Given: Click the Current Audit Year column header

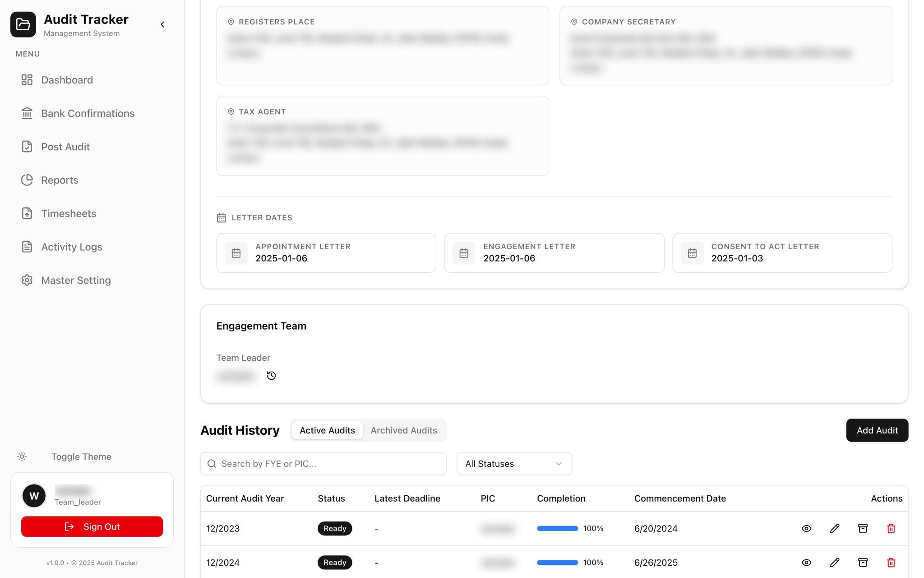Looking at the screenshot, I should [x=245, y=499].
